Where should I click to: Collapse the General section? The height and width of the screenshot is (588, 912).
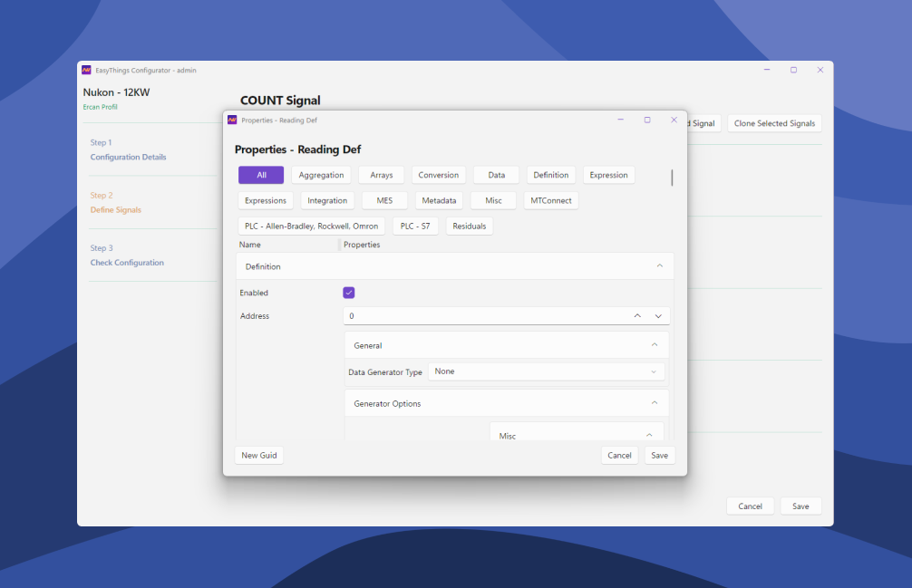coord(655,345)
